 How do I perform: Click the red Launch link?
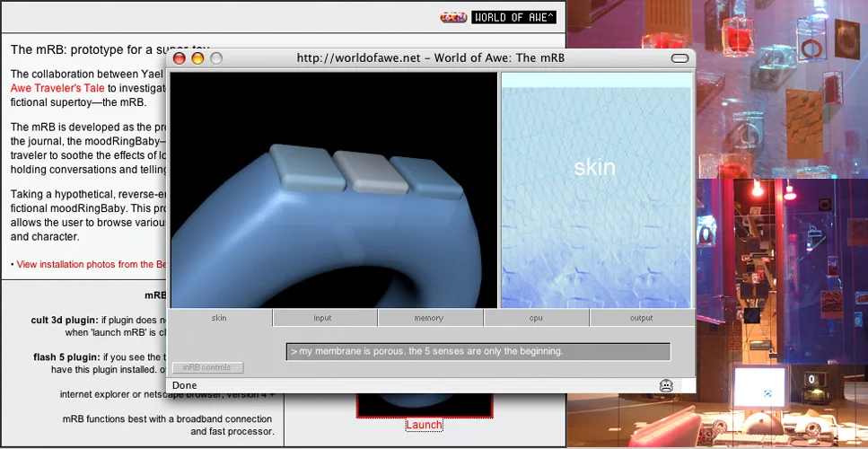(424, 425)
